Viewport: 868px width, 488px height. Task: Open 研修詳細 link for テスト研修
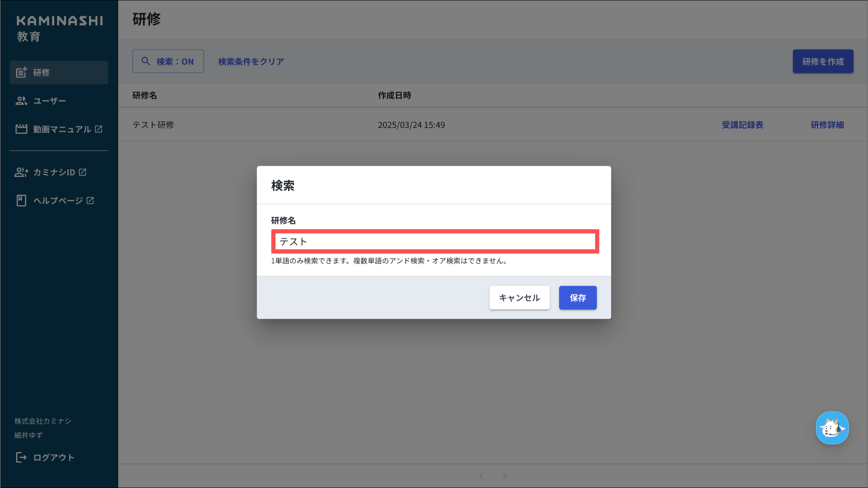pyautogui.click(x=827, y=125)
